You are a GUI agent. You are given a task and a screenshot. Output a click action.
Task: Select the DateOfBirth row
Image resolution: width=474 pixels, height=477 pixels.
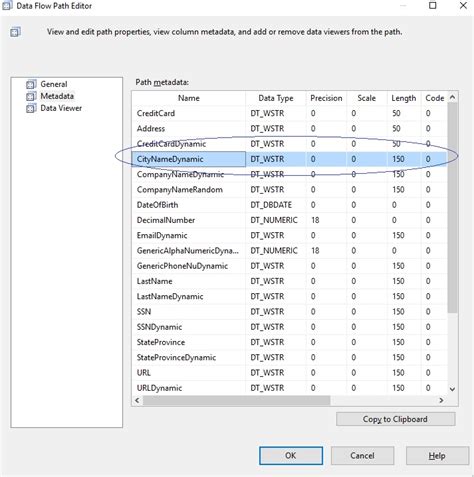289,205
